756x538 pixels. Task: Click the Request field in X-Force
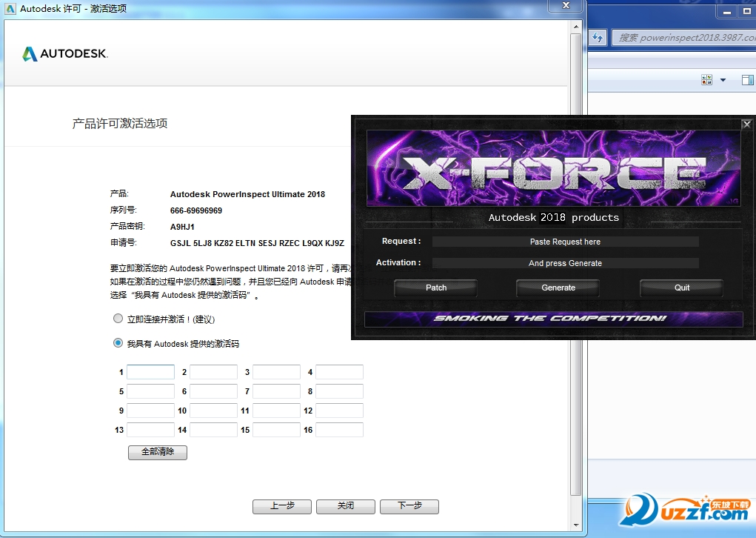pyautogui.click(x=565, y=242)
